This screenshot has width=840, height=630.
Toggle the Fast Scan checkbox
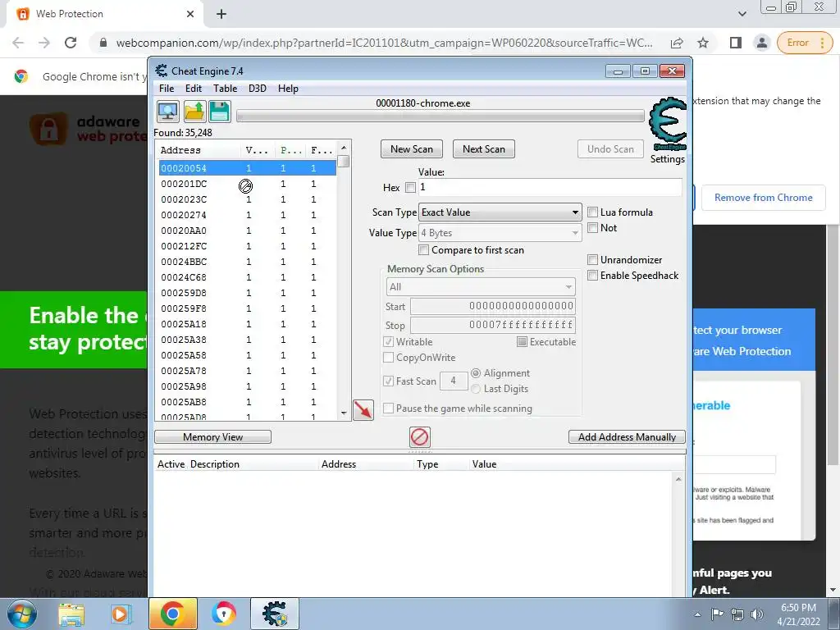[x=388, y=381]
